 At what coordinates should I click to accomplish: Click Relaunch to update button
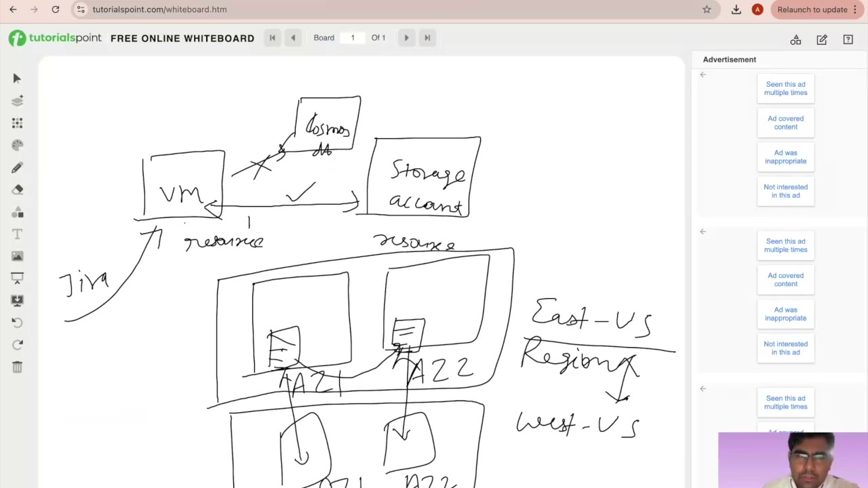pyautogui.click(x=812, y=9)
